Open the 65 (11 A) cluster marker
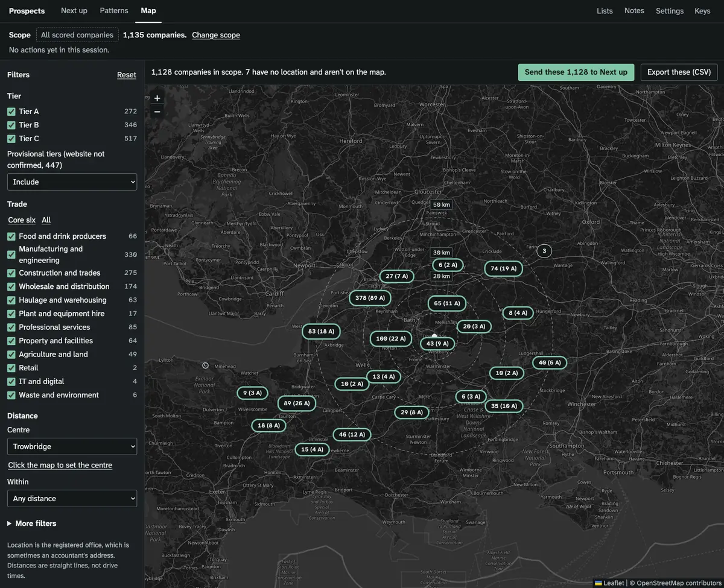This screenshot has width=724, height=588. (447, 303)
